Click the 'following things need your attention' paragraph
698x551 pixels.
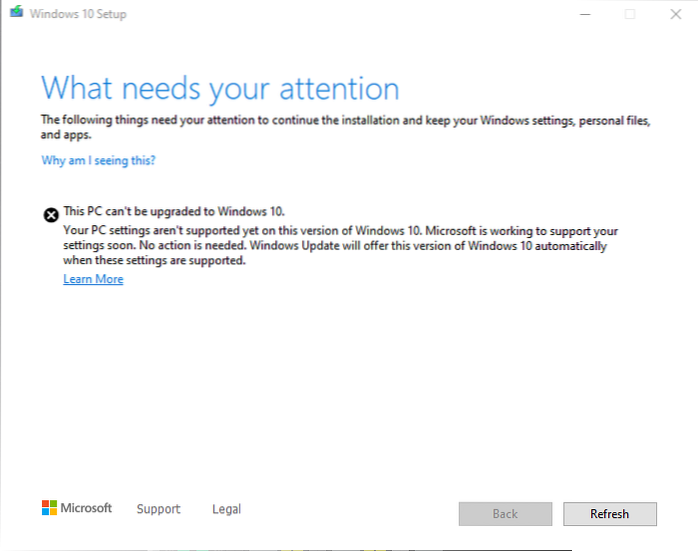[340, 121]
